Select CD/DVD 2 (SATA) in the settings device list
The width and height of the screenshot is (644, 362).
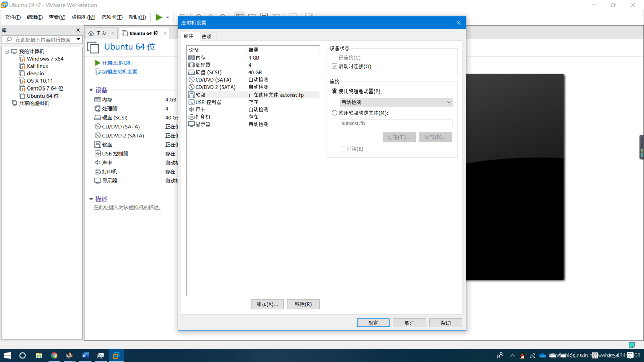(253, 87)
